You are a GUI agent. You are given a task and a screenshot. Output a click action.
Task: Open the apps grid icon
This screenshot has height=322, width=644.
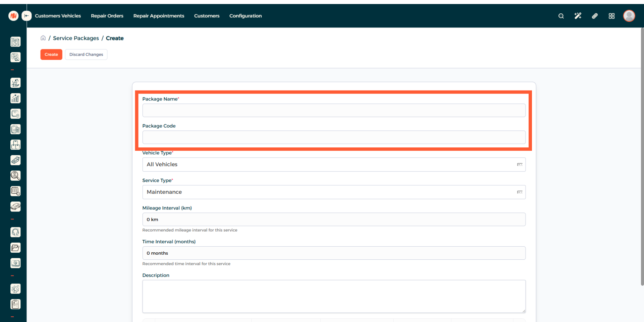[611, 16]
